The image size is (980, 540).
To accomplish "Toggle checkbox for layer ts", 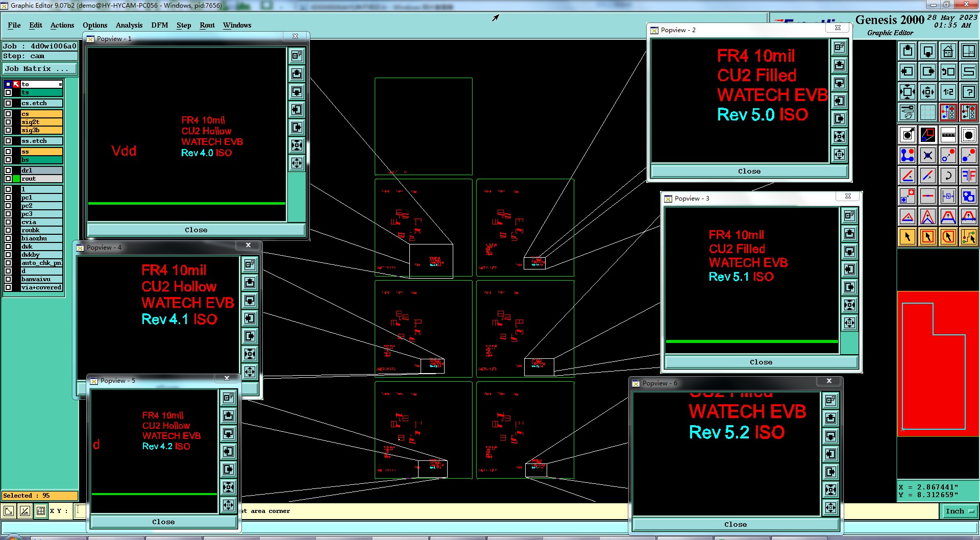I will pyautogui.click(x=8, y=93).
